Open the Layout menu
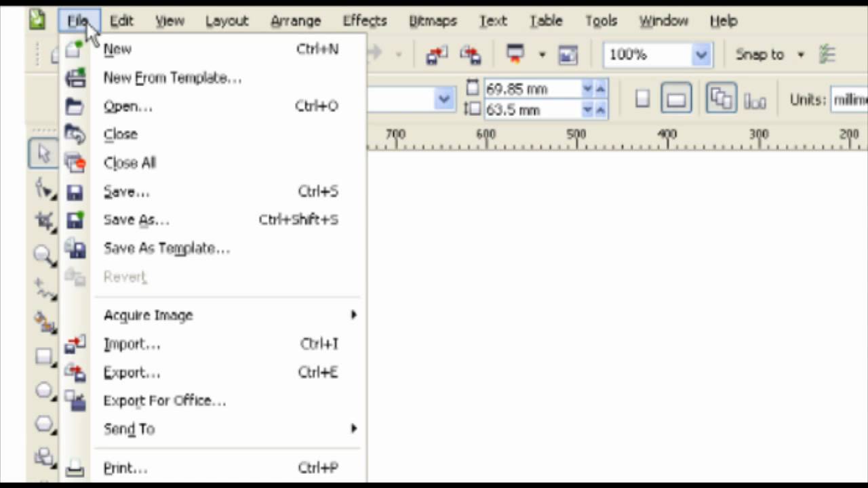This screenshot has height=488, width=868. tap(226, 21)
